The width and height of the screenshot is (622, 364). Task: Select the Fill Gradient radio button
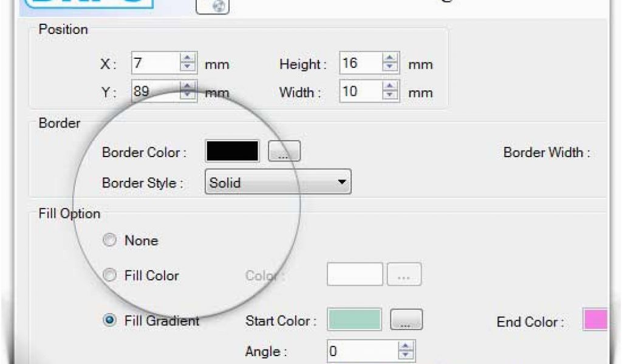[109, 321]
